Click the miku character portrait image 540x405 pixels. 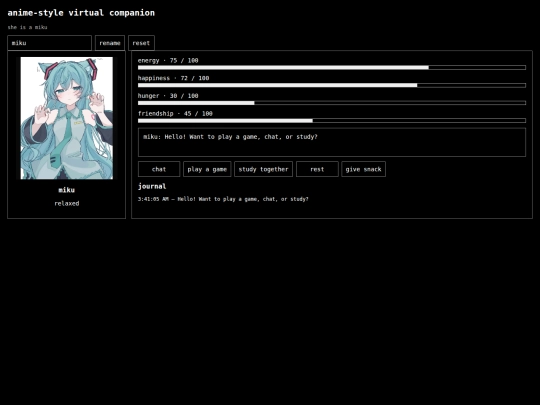[66, 118]
